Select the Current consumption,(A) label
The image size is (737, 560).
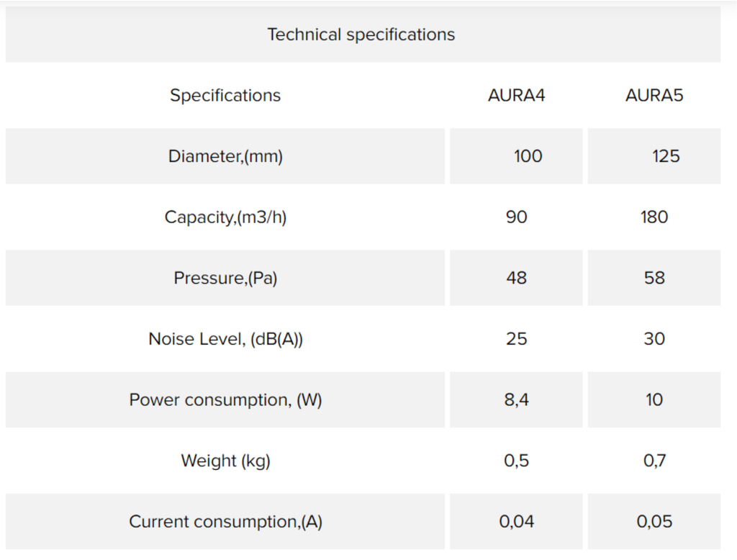click(x=225, y=521)
